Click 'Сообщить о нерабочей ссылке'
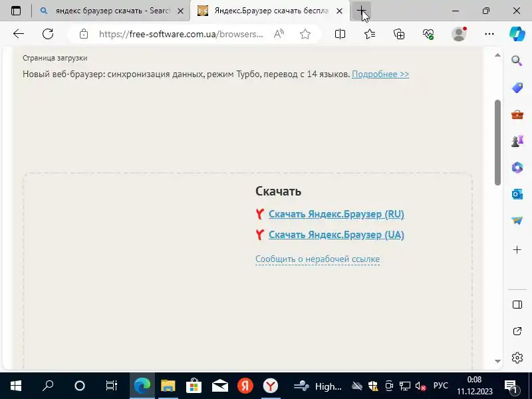Image resolution: width=532 pixels, height=399 pixels. pyautogui.click(x=318, y=259)
